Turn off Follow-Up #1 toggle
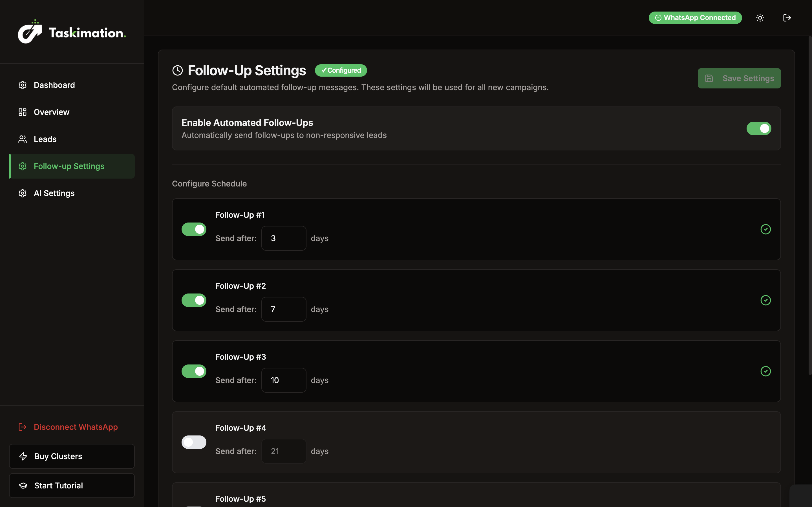 pyautogui.click(x=194, y=229)
